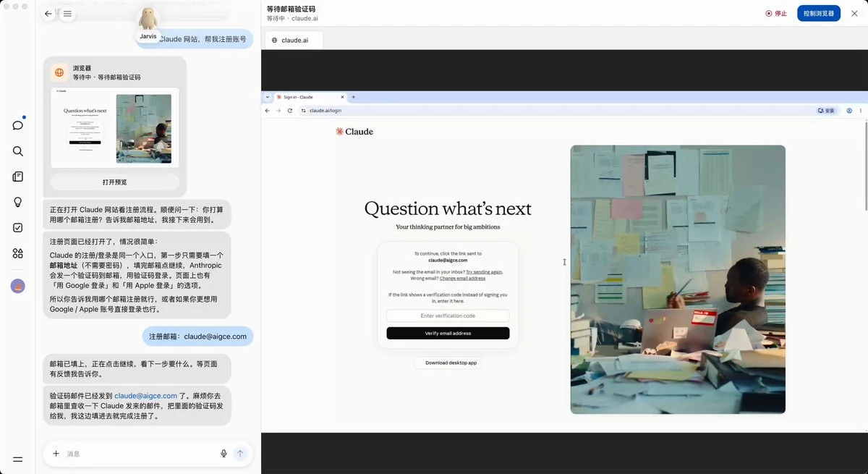Open search from the sidebar magnifier

coord(18,151)
